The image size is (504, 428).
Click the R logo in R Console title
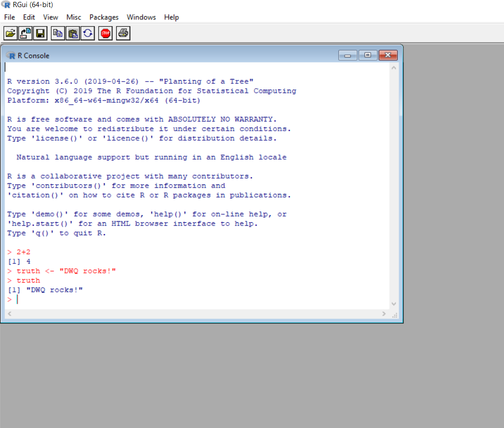tap(11, 55)
